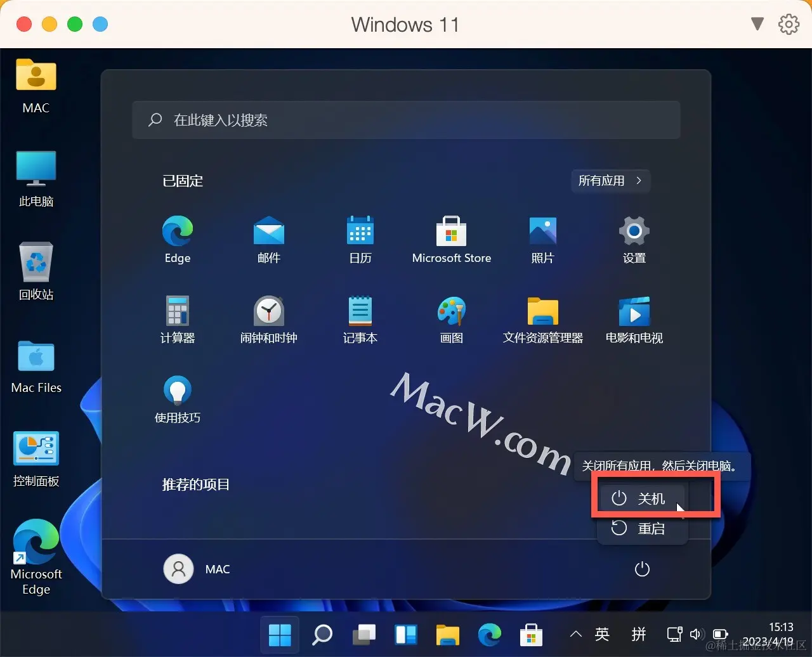Open 文件资源管理器 in pinned apps
The width and height of the screenshot is (812, 657).
(543, 320)
